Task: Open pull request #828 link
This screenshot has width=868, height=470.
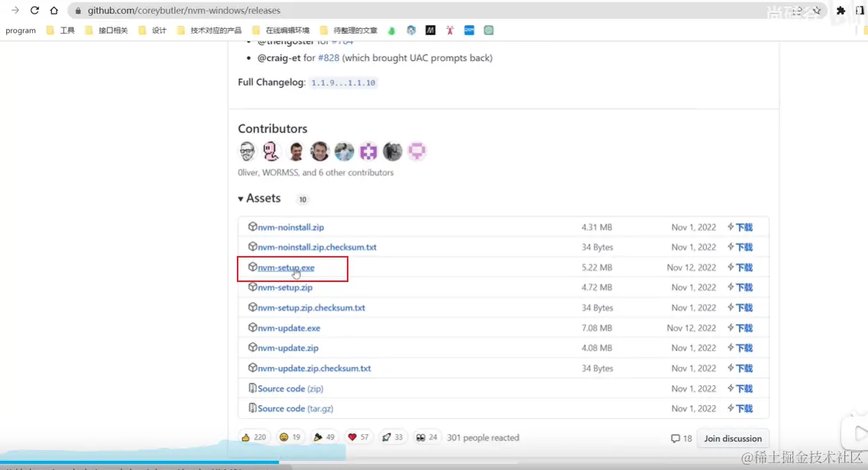Action: tap(329, 57)
